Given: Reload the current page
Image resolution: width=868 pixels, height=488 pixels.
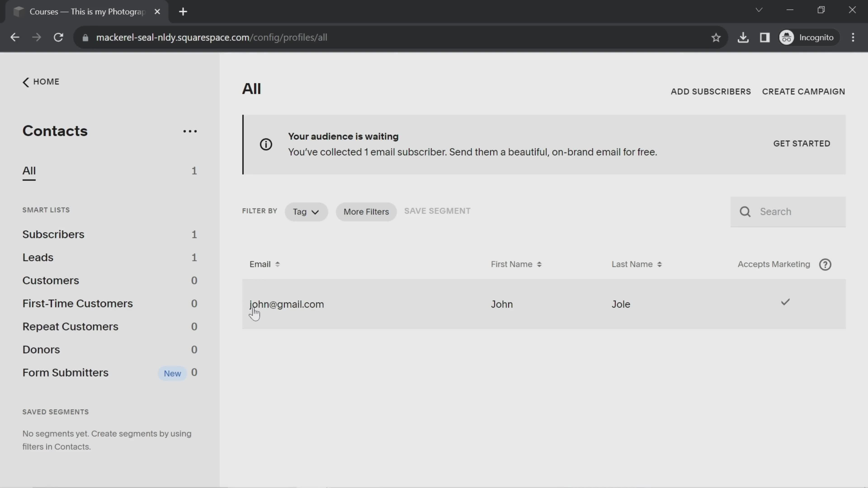Looking at the screenshot, I should pyautogui.click(x=59, y=37).
